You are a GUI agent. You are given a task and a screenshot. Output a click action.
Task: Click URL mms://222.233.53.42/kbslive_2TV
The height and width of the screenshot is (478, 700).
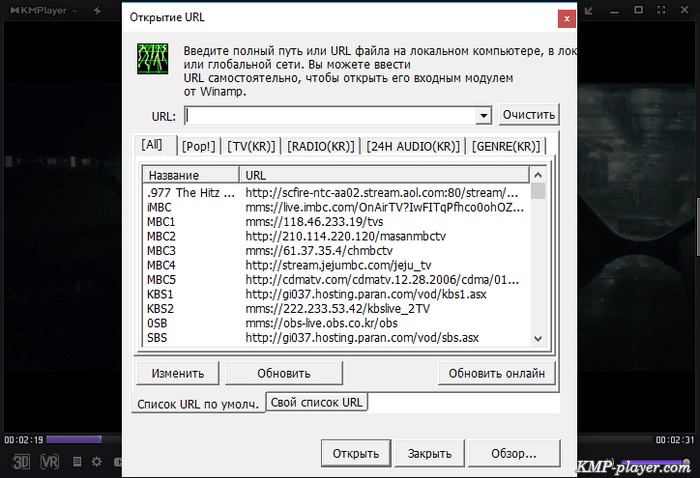click(x=338, y=308)
